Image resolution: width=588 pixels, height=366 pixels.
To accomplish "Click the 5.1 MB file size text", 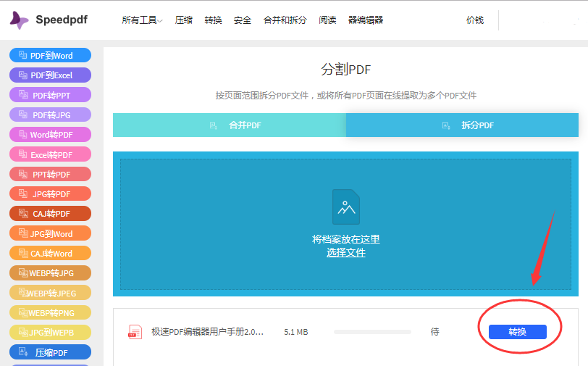I will point(296,332).
